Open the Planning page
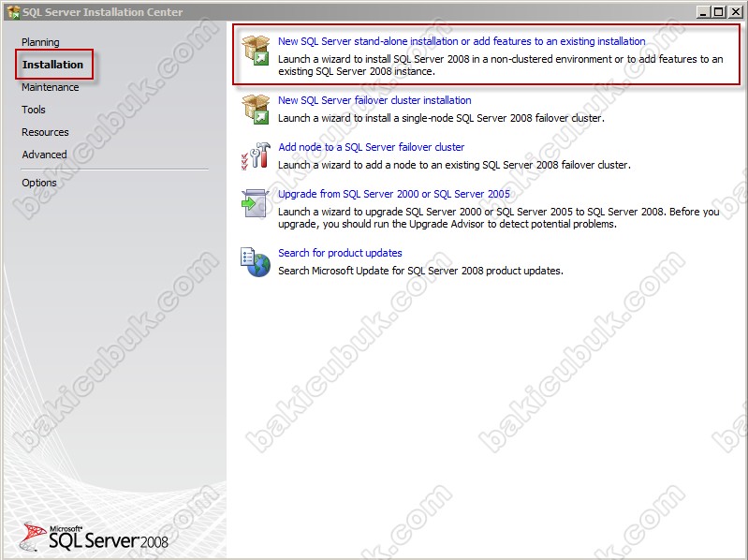748x560 pixels. click(x=40, y=42)
